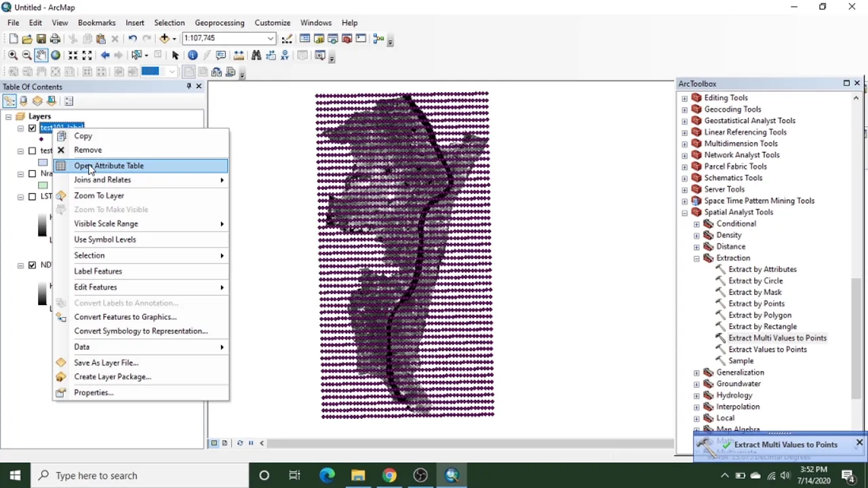
Task: Paste using clipboard toolbar icon
Action: 100,39
